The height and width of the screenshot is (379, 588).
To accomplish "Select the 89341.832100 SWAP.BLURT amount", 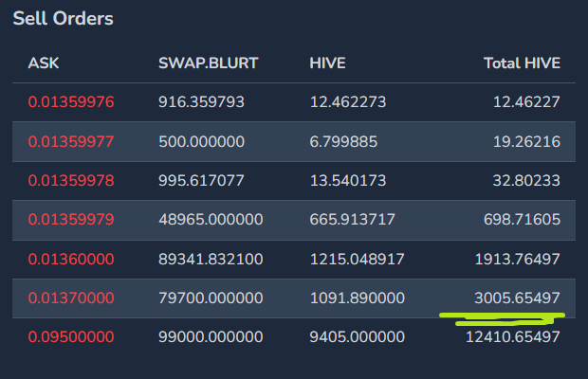I will 210,259.
